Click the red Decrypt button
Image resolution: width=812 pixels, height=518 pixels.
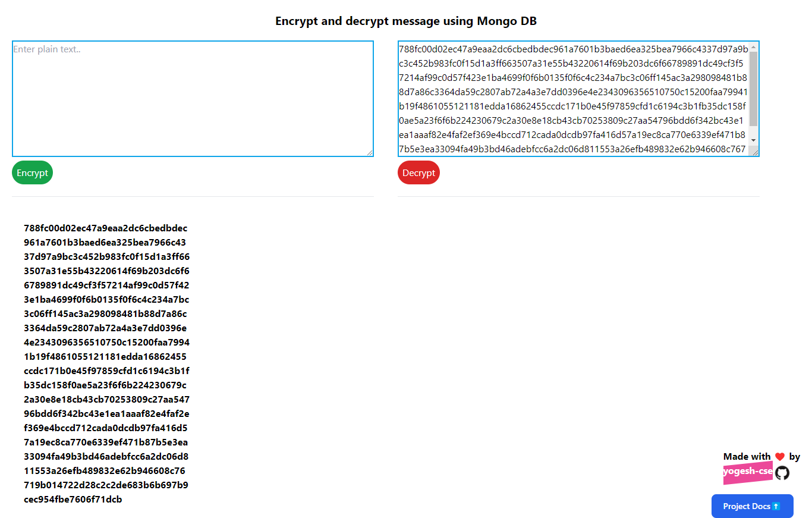coord(418,172)
